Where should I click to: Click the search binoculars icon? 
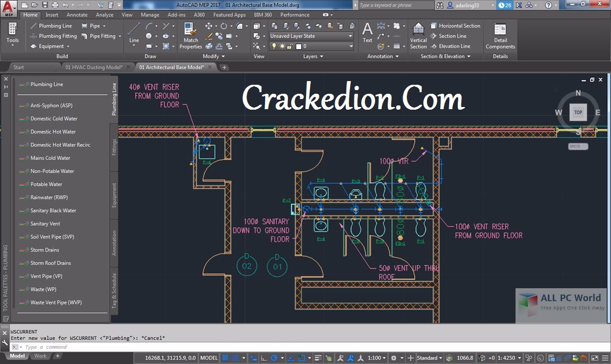pos(440,5)
